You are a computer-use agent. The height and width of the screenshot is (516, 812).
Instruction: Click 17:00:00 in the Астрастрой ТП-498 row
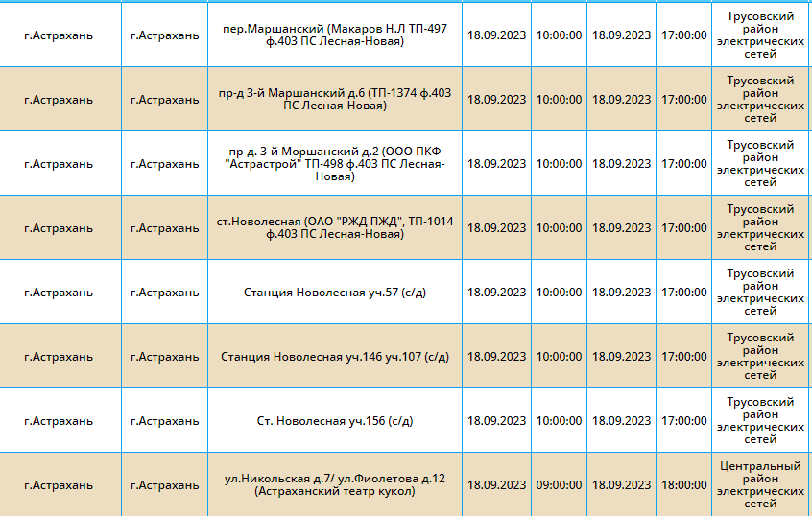click(x=683, y=164)
